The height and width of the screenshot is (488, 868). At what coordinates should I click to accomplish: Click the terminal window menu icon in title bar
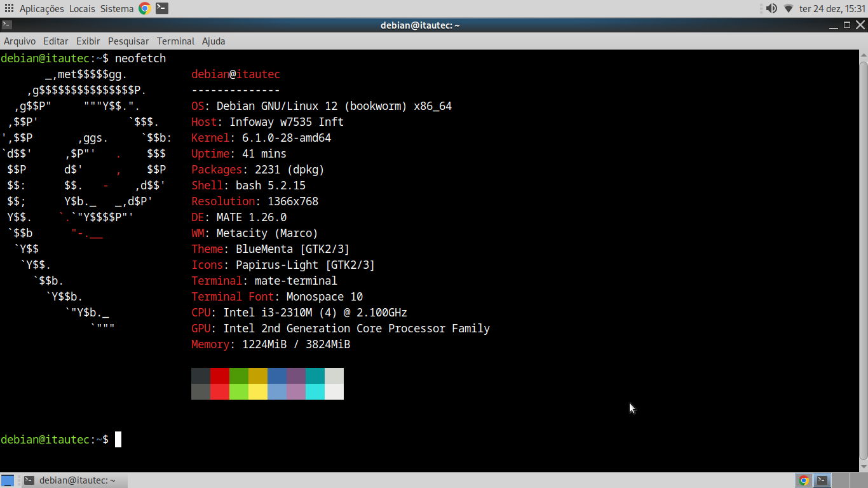pos(6,25)
